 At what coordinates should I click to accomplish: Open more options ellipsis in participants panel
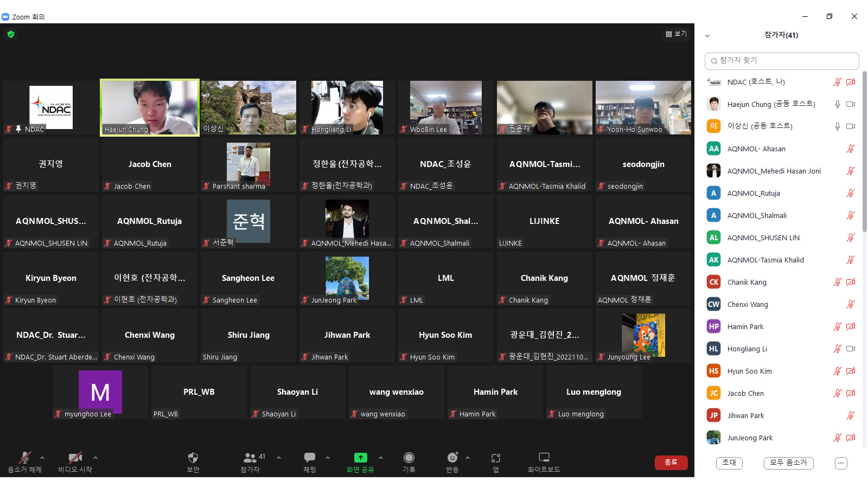point(841,463)
